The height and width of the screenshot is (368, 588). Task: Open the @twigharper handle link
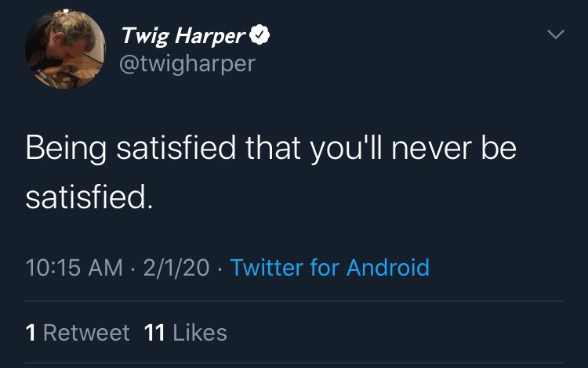187,63
